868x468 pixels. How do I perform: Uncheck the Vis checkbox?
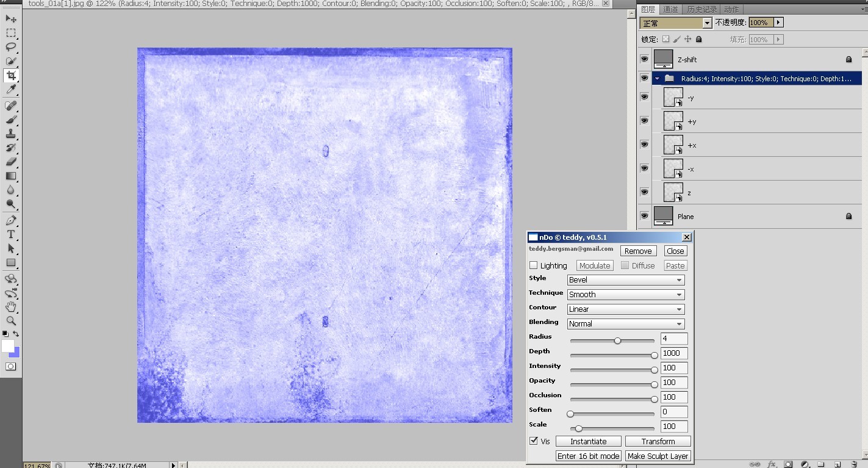[x=534, y=441]
